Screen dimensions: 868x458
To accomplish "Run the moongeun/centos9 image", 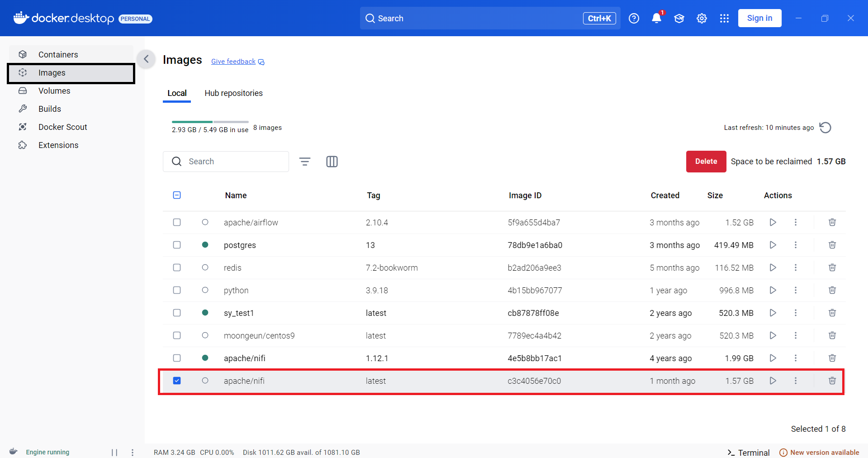I will point(773,335).
